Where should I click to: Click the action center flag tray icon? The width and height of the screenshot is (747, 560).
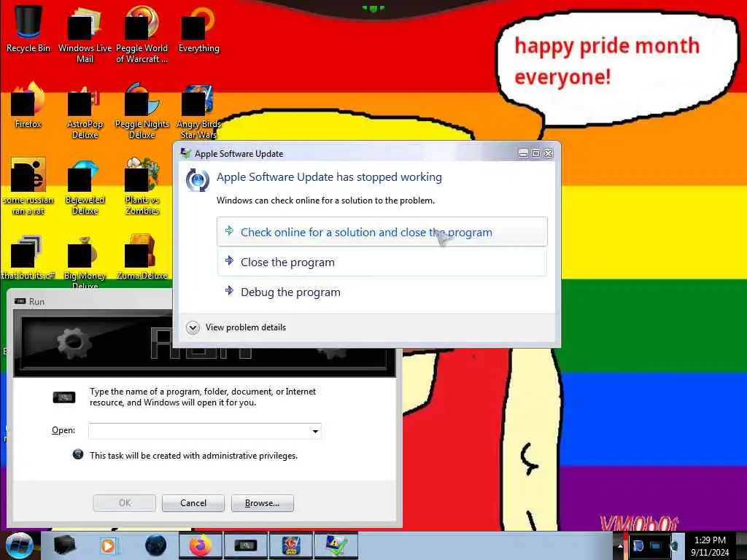coord(638,545)
